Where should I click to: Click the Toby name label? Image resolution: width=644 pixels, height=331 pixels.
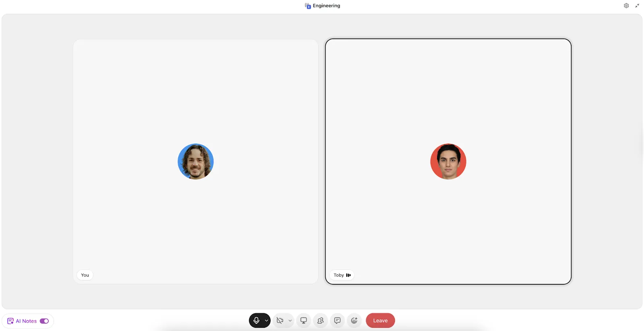339,275
